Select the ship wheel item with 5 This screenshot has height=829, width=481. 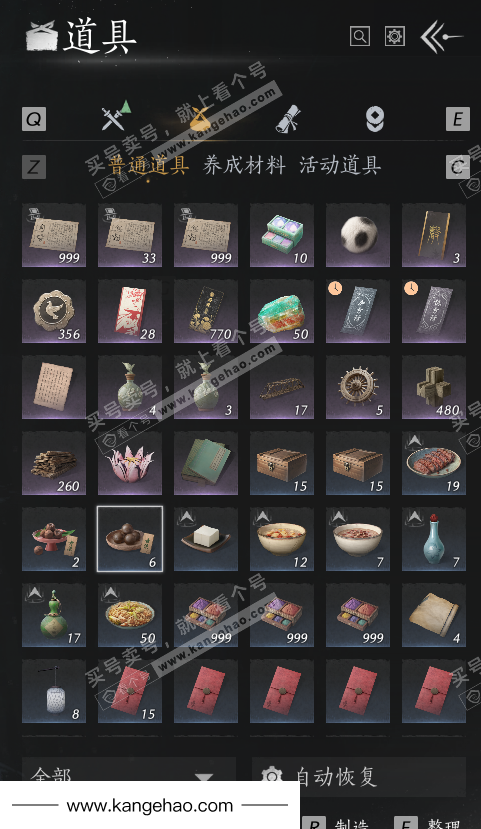[x=358, y=387]
